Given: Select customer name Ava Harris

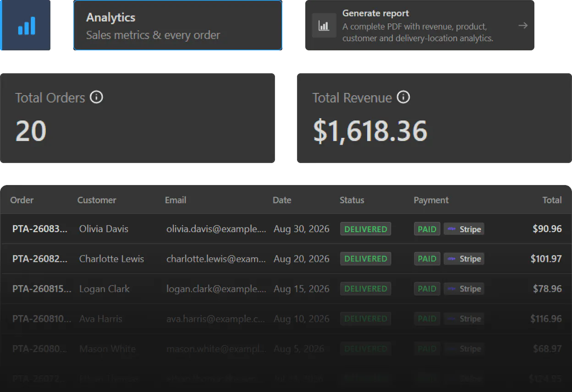Looking at the screenshot, I should 101,319.
